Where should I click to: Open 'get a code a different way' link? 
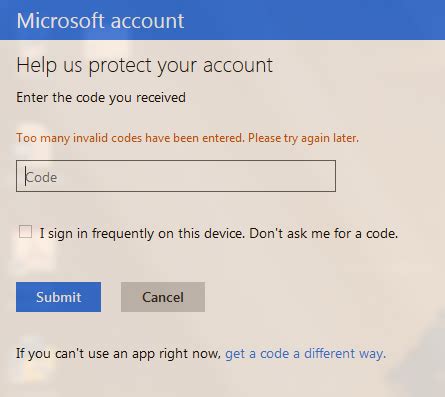coord(305,354)
